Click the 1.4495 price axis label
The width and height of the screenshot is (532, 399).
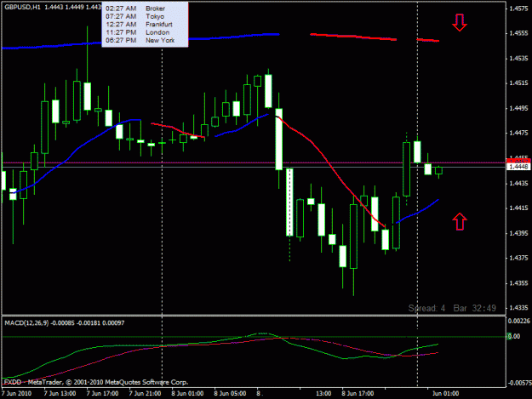tap(518, 108)
